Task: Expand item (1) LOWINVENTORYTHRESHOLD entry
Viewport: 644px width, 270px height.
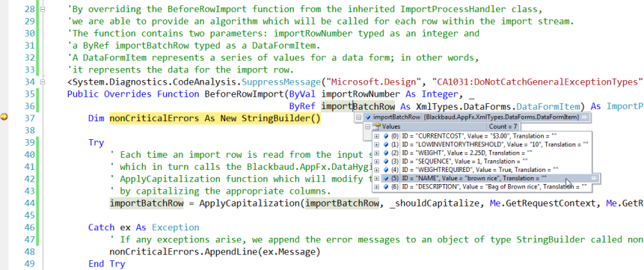Action: pos(377,144)
